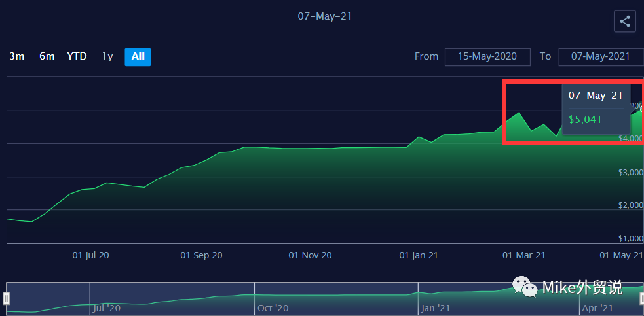
Task: Click the 01-Nov-20 axis label
Action: click(x=310, y=255)
